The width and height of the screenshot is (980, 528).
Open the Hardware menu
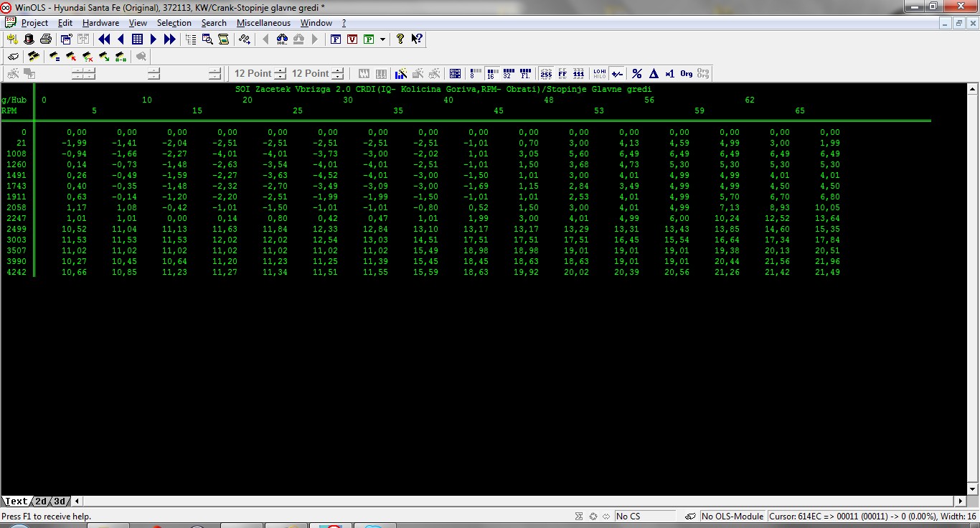point(100,23)
